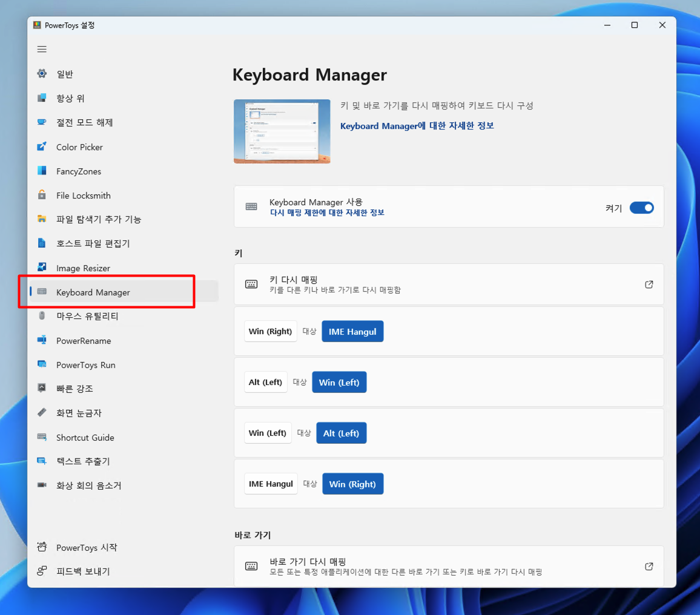700x615 pixels.
Task: Click the Shortcut Guide keyboard icon
Action: click(x=42, y=438)
